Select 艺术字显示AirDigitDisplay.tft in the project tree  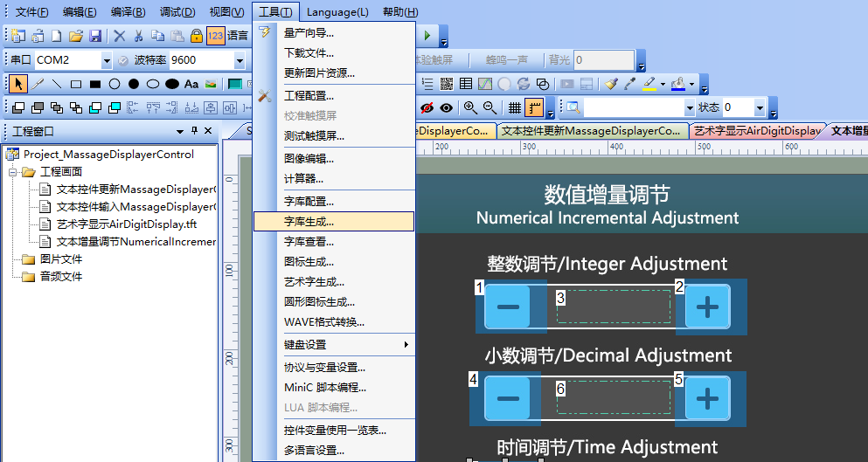(x=127, y=224)
